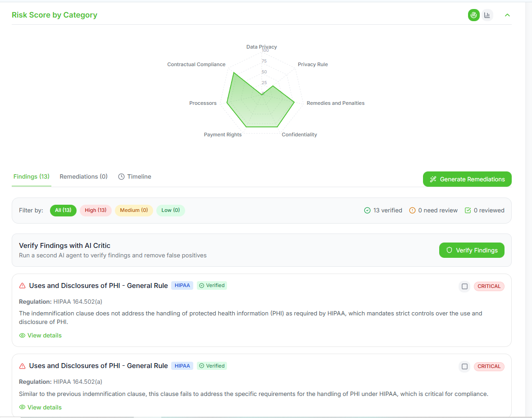
Task: Switch to bar chart view
Action: coord(487,15)
